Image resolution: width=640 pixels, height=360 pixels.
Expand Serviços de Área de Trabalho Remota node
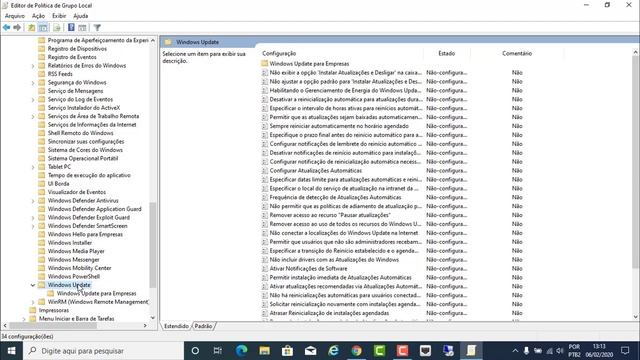click(x=33, y=116)
